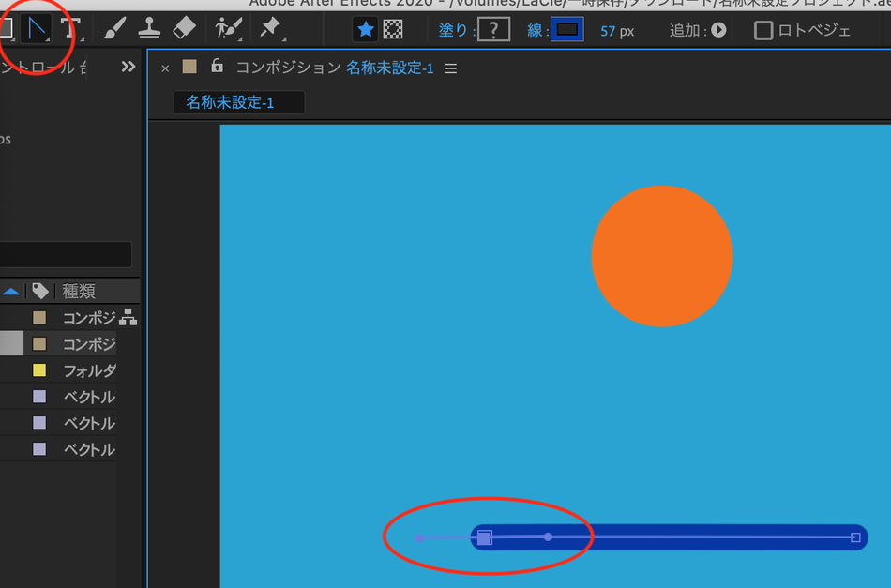
Task: Select the Eraser tool
Action: point(184,28)
